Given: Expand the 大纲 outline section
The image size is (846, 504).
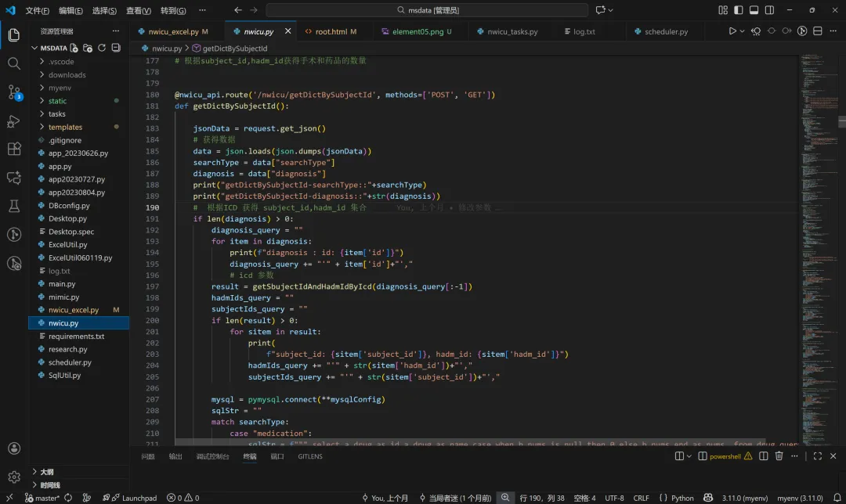Looking at the screenshot, I should coord(47,472).
